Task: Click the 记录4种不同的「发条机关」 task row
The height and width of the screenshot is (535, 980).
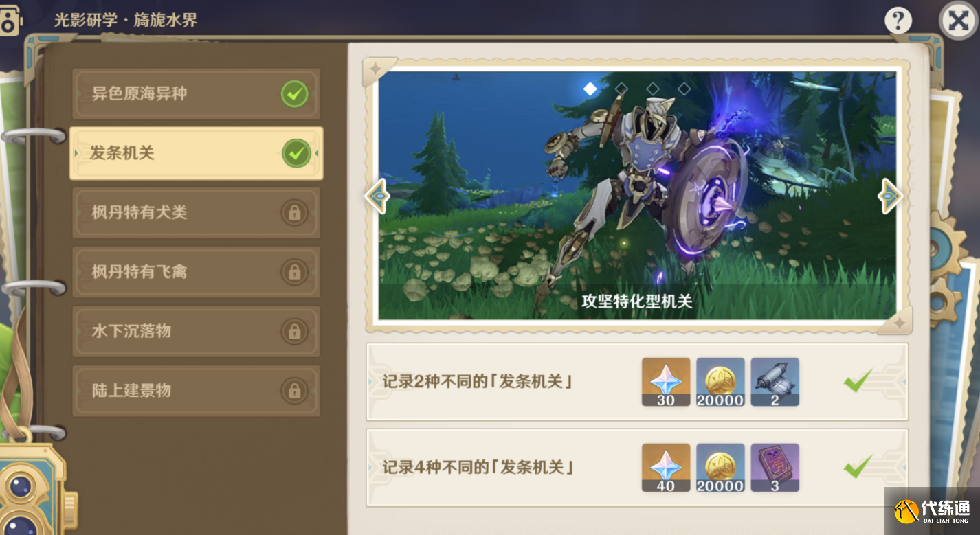Action: pos(637,468)
